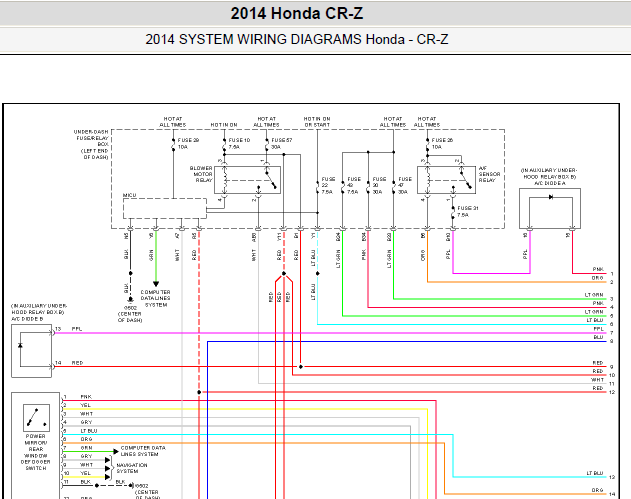Click the 'ORG' label at right-edge connector 2
Viewport: 631px width, 499px height.
tap(598, 278)
